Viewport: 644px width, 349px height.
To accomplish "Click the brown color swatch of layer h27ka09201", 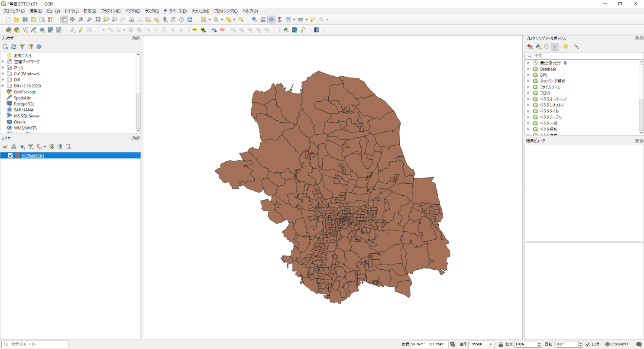I will tap(17, 155).
